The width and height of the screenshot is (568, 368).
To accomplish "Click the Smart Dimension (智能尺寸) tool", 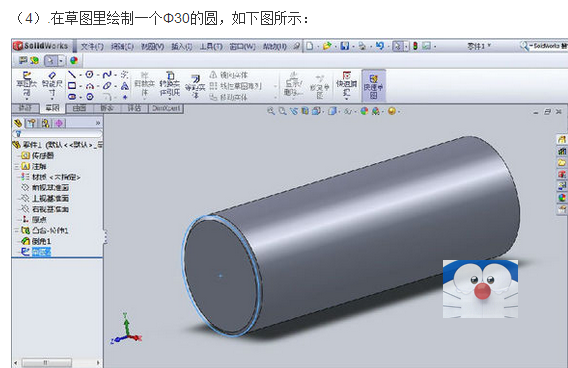I will pos(52,85).
